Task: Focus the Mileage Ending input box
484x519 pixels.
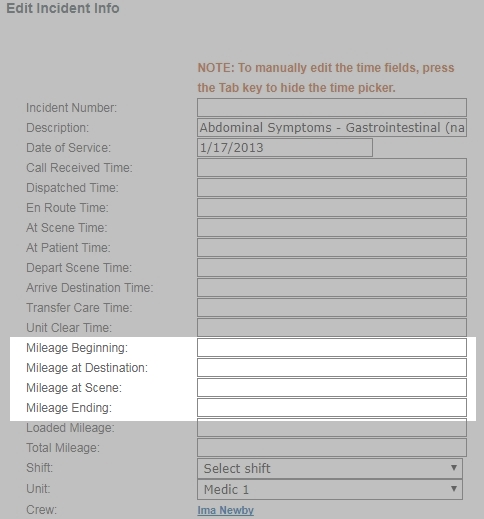Action: (332, 407)
